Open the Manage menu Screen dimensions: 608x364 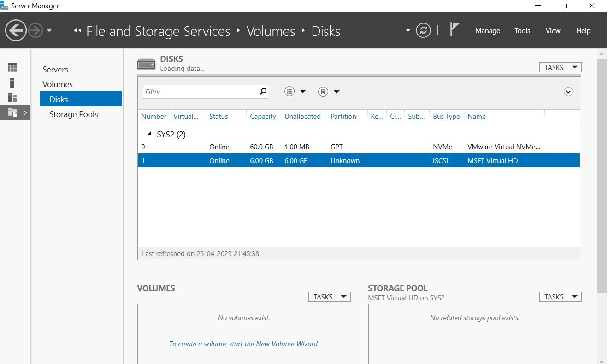pos(487,31)
